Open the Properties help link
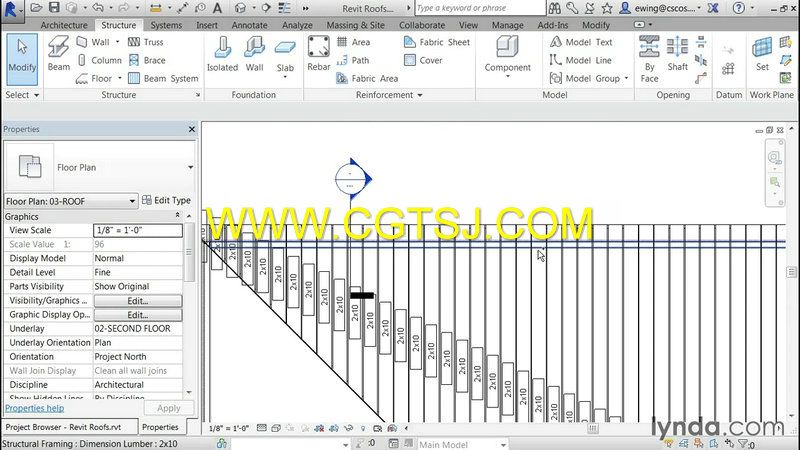The height and width of the screenshot is (450, 800). coord(35,408)
